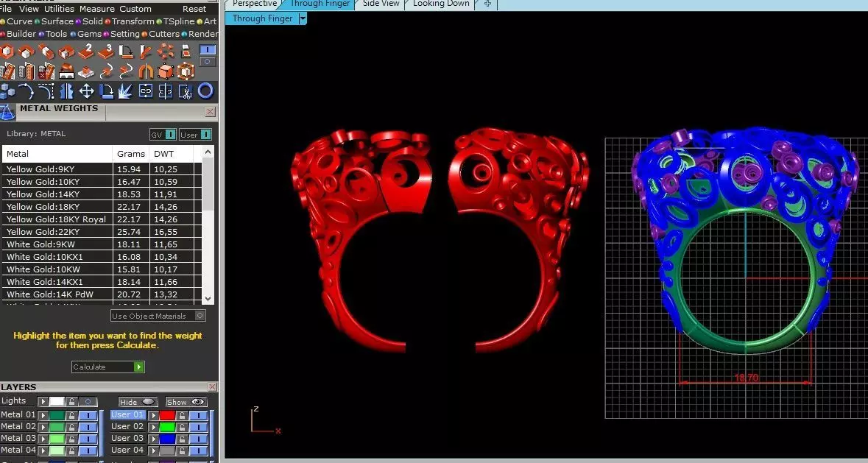The width and height of the screenshot is (868, 463).
Task: Click the orange box on white curve icon
Action: [x=106, y=71]
